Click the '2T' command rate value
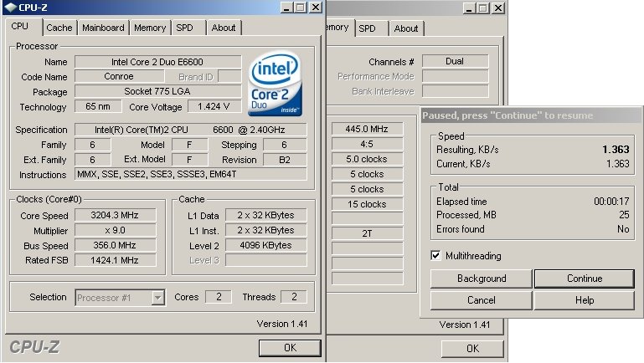 pos(367,233)
